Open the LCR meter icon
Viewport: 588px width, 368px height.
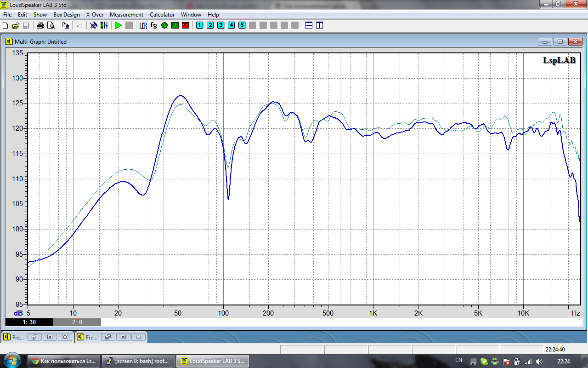[143, 25]
